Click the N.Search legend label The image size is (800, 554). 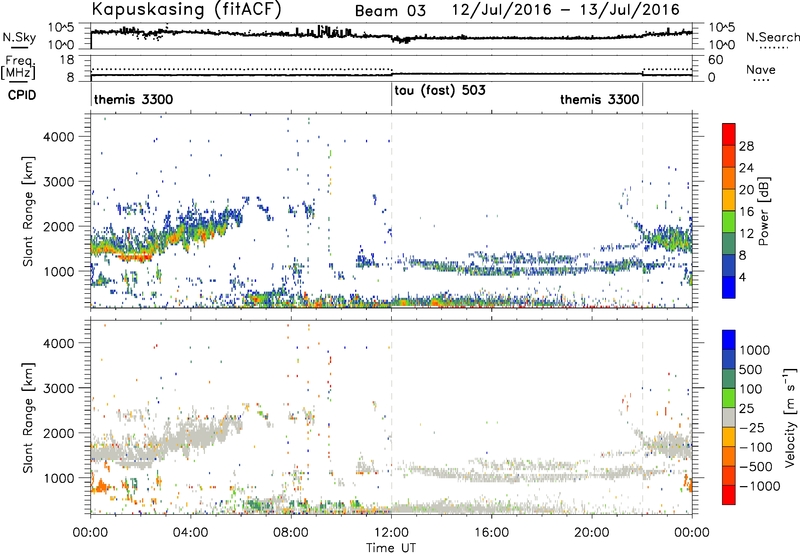pos(772,37)
